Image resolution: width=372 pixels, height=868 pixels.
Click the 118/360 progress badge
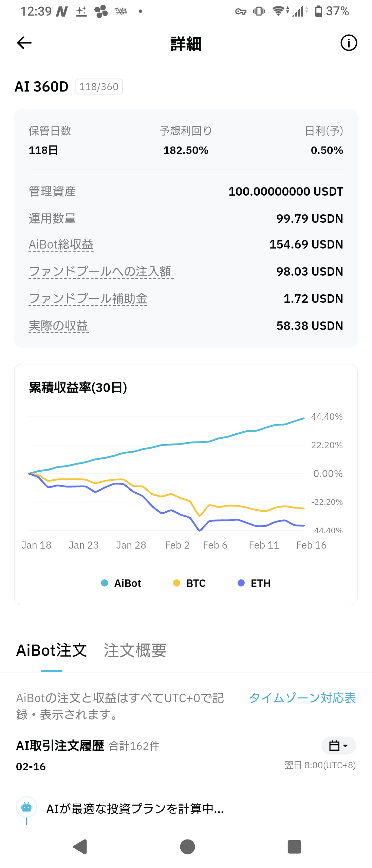[98, 86]
